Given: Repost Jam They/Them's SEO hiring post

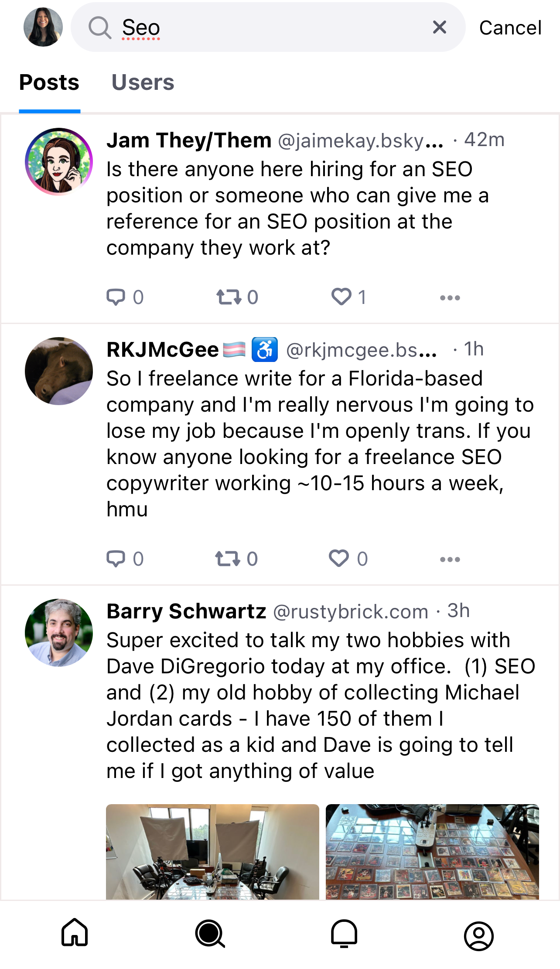Looking at the screenshot, I should (x=237, y=297).
